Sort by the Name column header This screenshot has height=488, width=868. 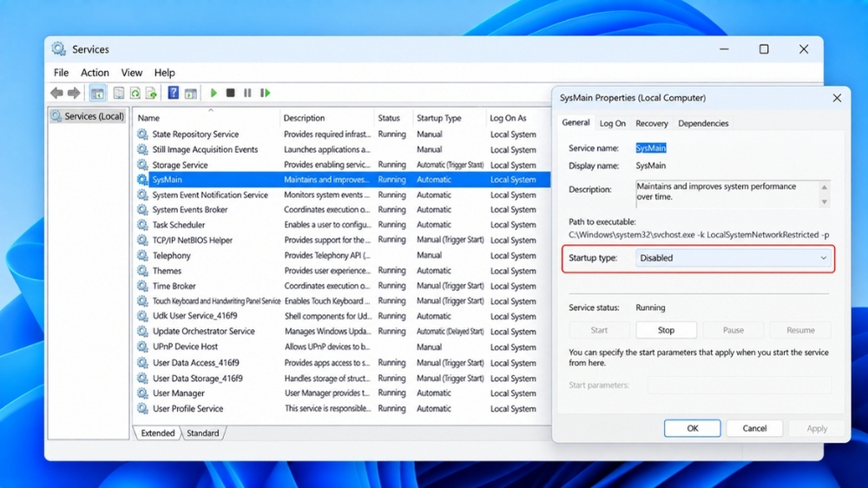(x=207, y=118)
